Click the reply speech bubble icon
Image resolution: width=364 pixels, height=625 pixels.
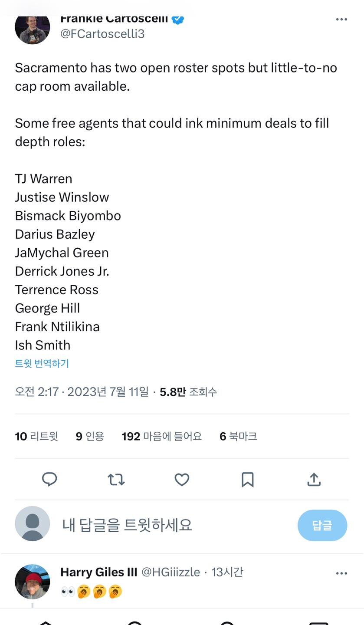[49, 479]
